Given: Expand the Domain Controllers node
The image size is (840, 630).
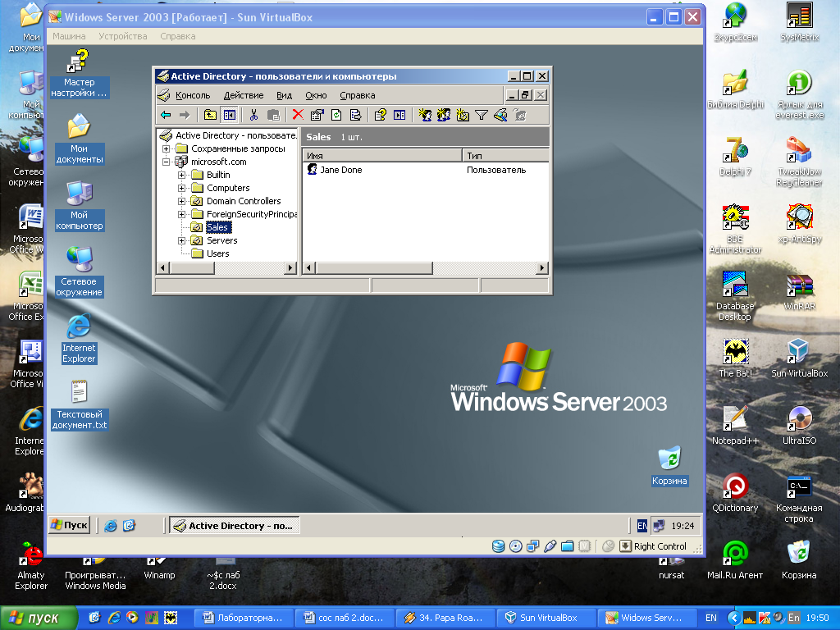Looking at the screenshot, I should [181, 201].
